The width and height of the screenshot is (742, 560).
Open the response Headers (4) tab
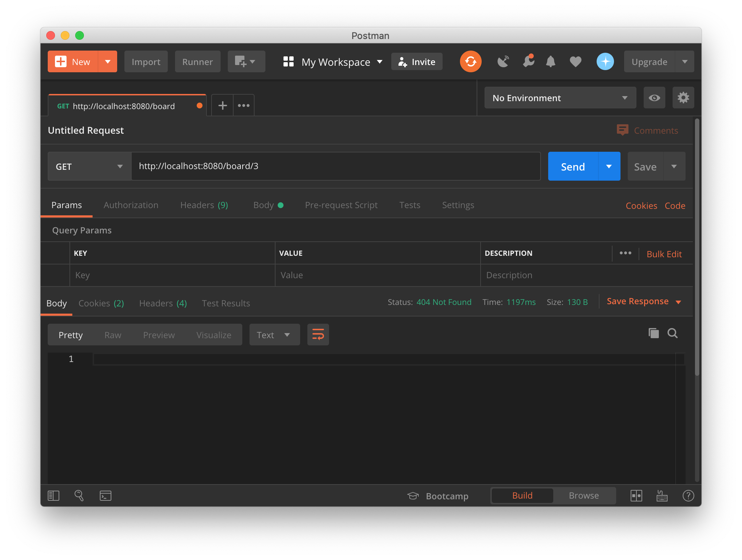pos(163,303)
